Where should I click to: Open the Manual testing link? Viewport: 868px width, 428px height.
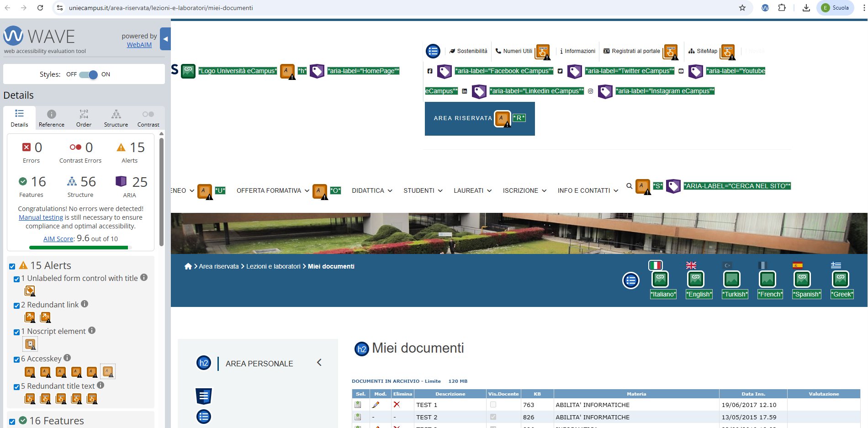coord(41,217)
